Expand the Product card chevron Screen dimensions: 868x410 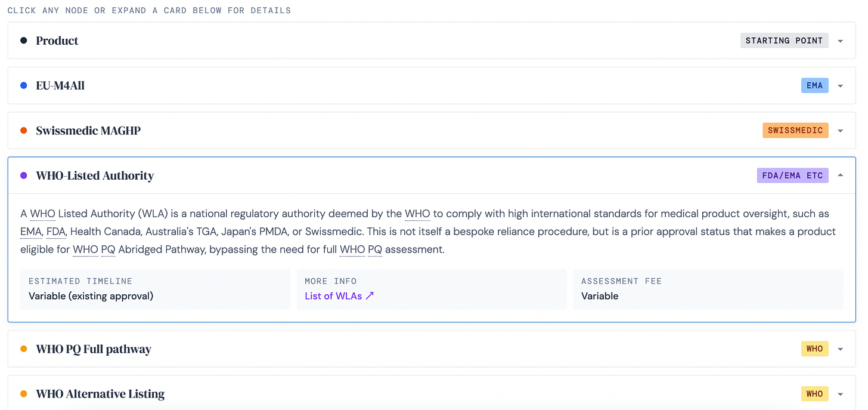pos(840,41)
